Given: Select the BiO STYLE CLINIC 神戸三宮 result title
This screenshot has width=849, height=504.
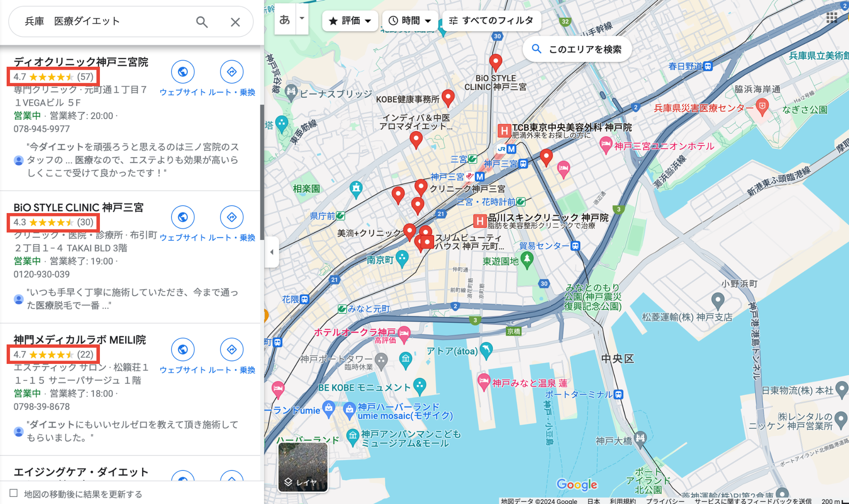Looking at the screenshot, I should (78, 207).
